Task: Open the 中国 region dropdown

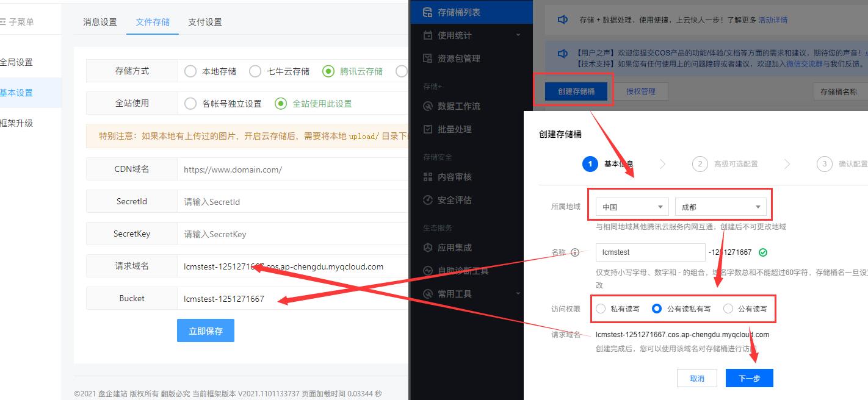Action: [x=632, y=207]
